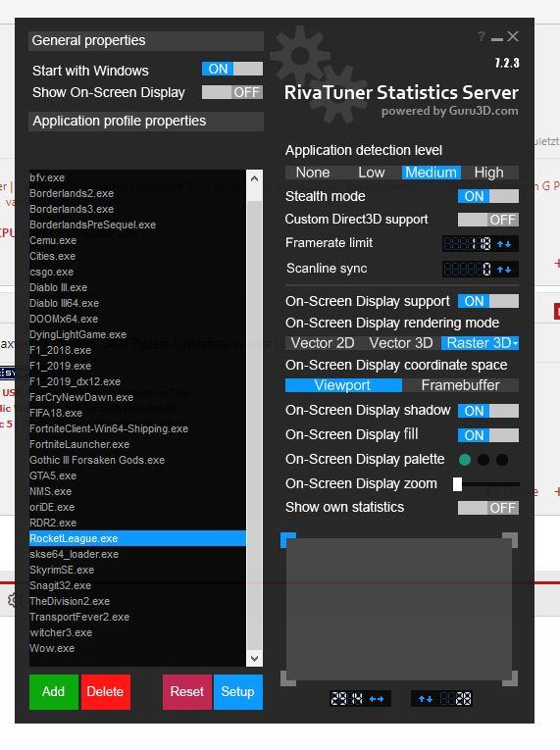The image size is (560, 750).
Task: Select Cemu.exe profile
Action: tap(138, 240)
